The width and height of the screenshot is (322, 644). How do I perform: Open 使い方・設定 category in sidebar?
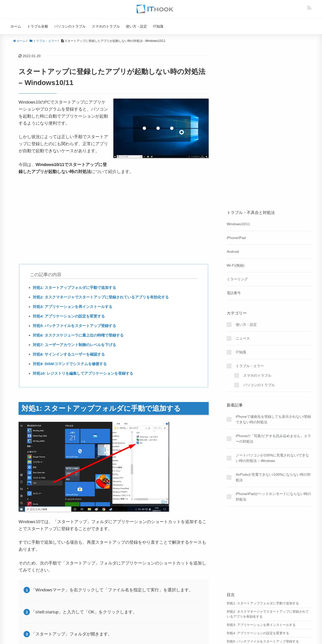(x=246, y=325)
